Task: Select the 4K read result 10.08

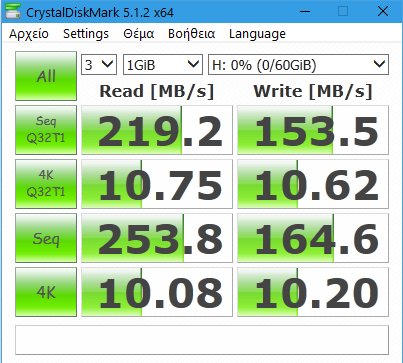Action: point(157,292)
